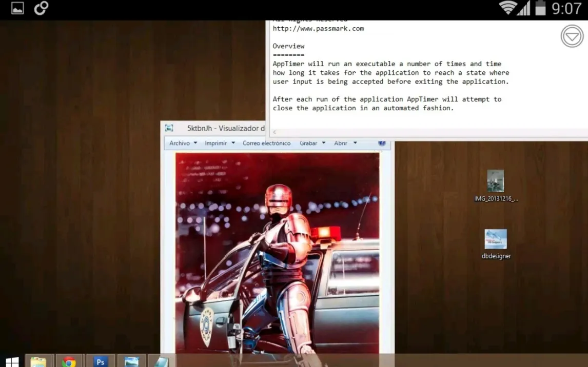
Task: Expand the Imprimir dropdown menu
Action: [220, 143]
